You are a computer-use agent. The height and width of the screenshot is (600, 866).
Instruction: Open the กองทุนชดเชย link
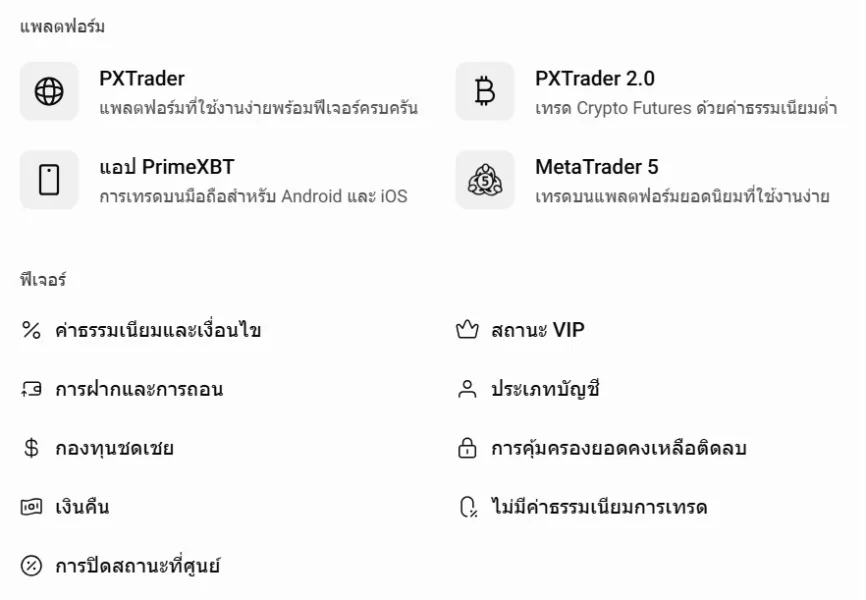coord(114,448)
